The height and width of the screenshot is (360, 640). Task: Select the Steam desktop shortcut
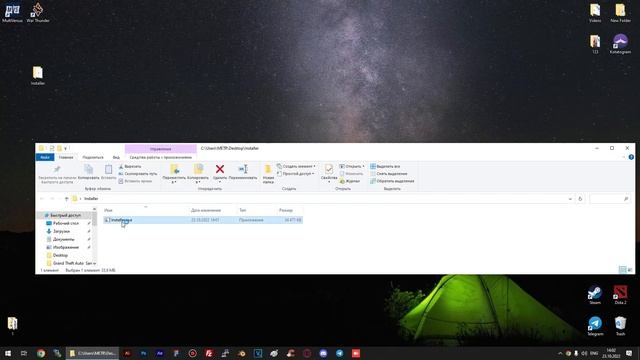[x=595, y=295]
